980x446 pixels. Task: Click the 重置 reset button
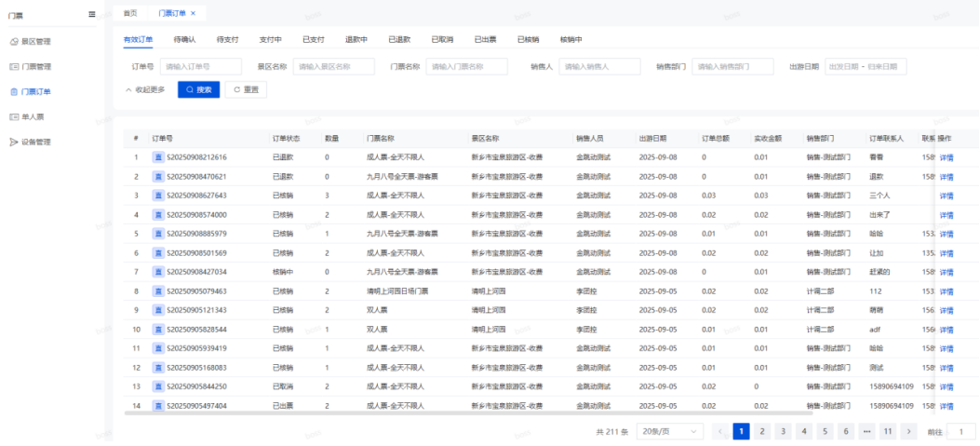coord(246,89)
